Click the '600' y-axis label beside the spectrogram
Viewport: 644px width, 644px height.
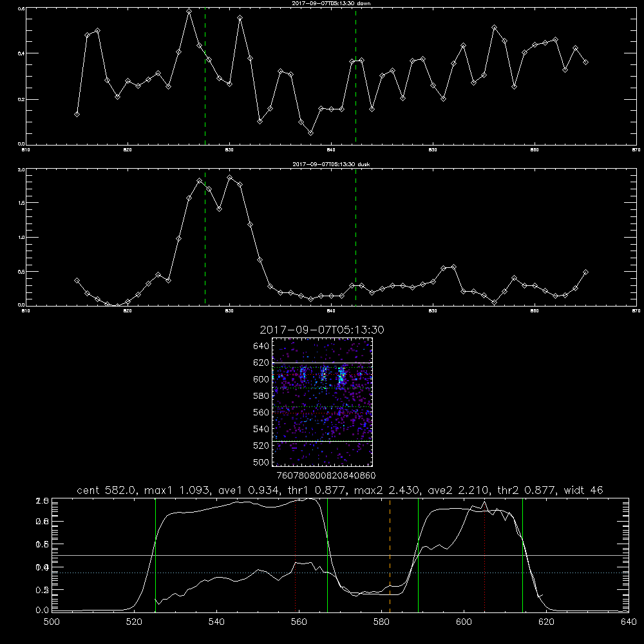(261, 379)
